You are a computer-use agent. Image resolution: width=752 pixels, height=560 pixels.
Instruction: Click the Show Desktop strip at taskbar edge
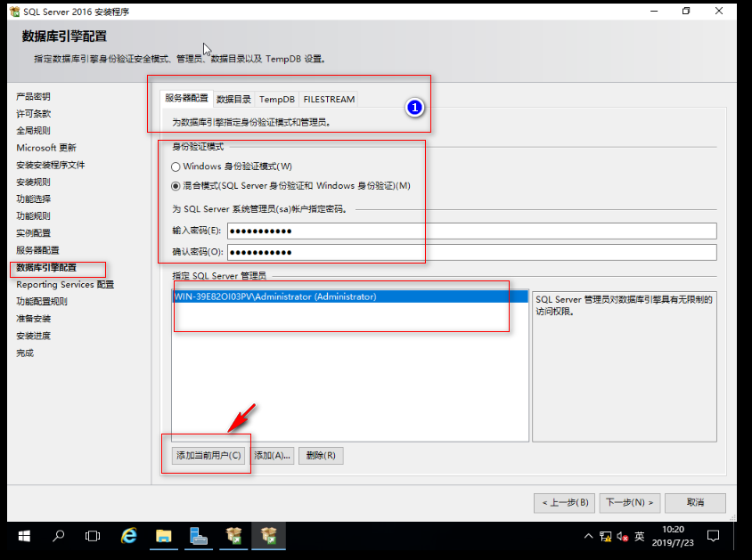(x=735, y=536)
